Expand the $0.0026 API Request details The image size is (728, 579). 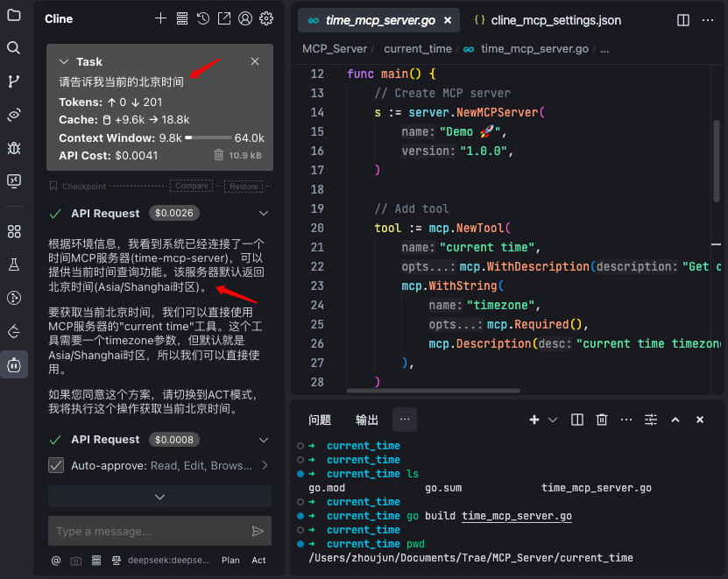coord(262,212)
